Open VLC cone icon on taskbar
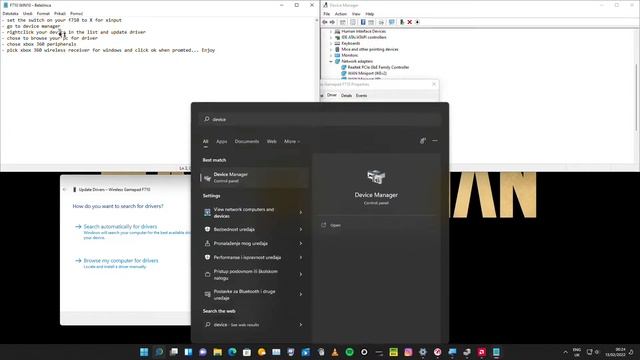Screen dimensions: 640x360 click(335, 352)
